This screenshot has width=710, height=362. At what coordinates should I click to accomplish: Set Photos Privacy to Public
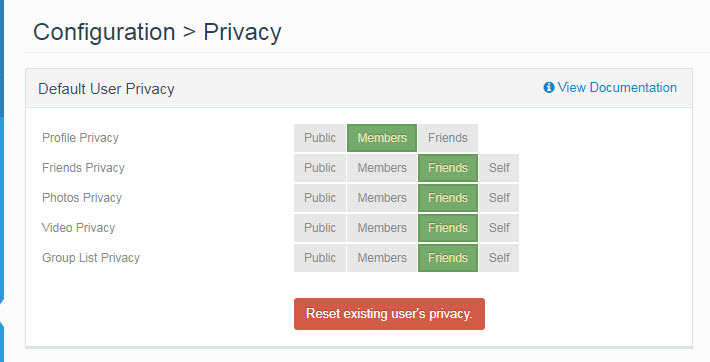(320, 198)
